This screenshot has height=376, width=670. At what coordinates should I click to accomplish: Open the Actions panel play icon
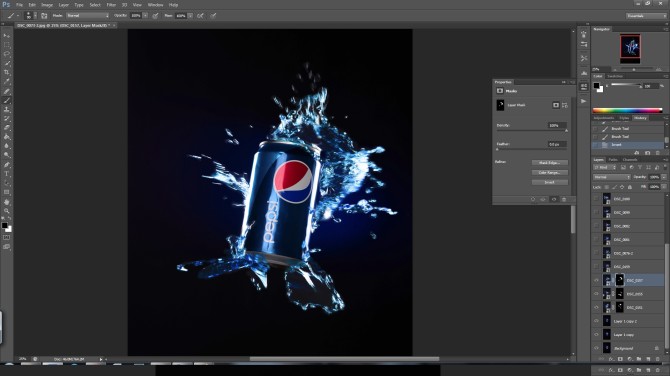pos(584,101)
